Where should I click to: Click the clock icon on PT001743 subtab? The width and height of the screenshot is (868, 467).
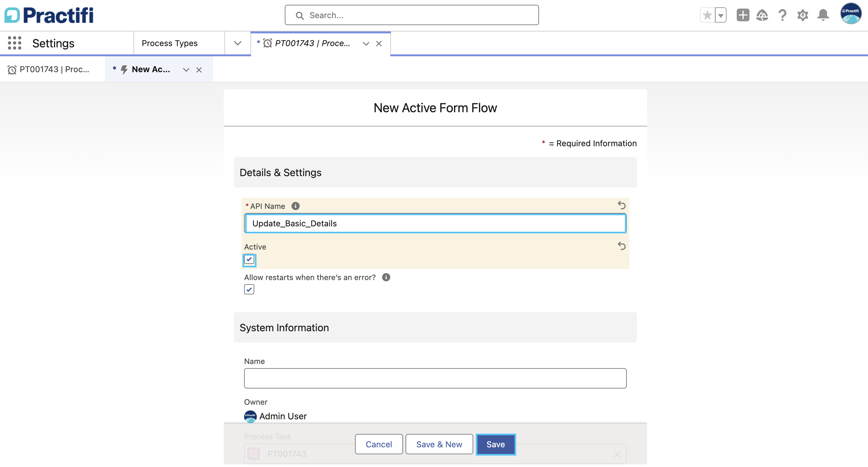[12, 70]
